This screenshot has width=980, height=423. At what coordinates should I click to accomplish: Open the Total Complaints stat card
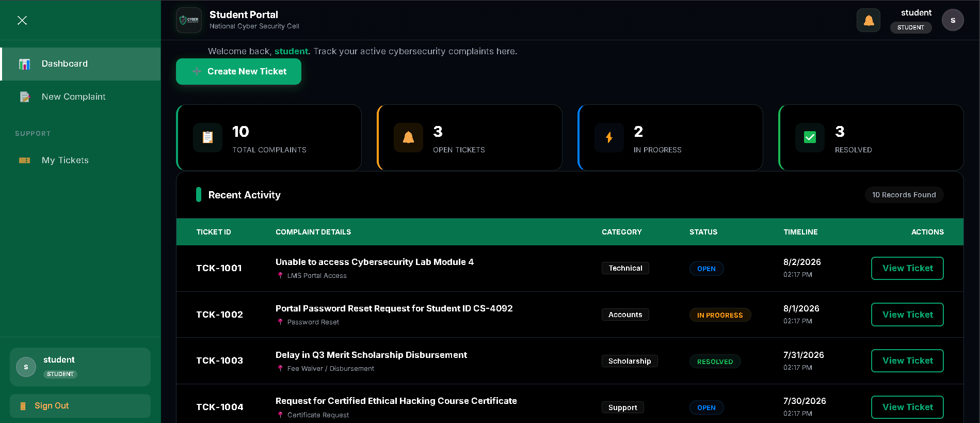pyautogui.click(x=269, y=137)
